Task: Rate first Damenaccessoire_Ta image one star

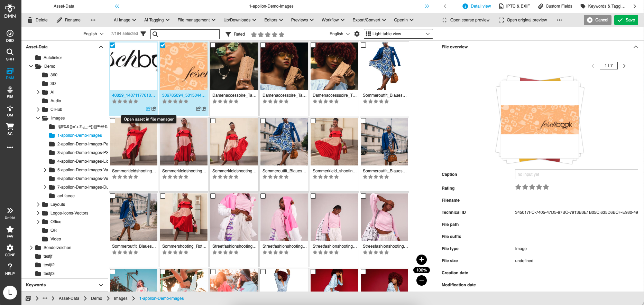Action: [x=215, y=102]
